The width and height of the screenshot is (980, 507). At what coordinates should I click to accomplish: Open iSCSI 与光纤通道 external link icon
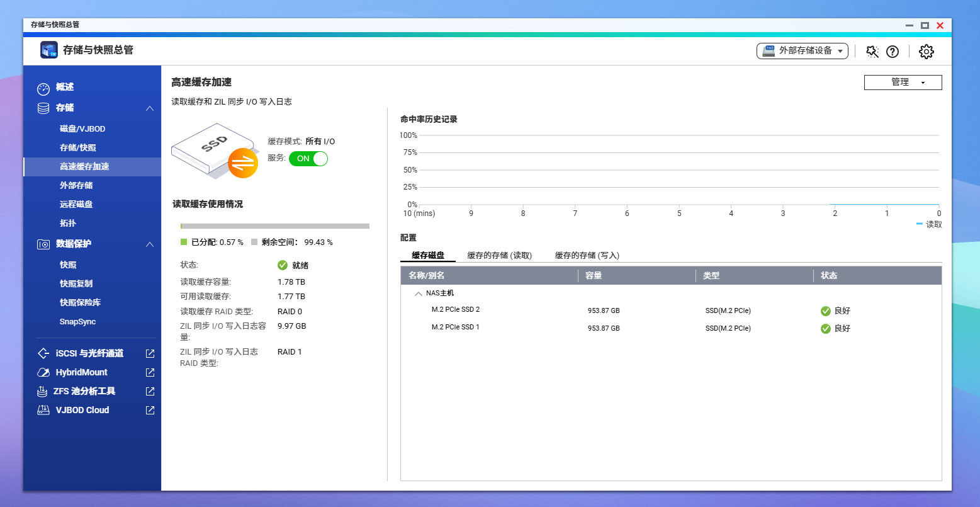tap(150, 354)
